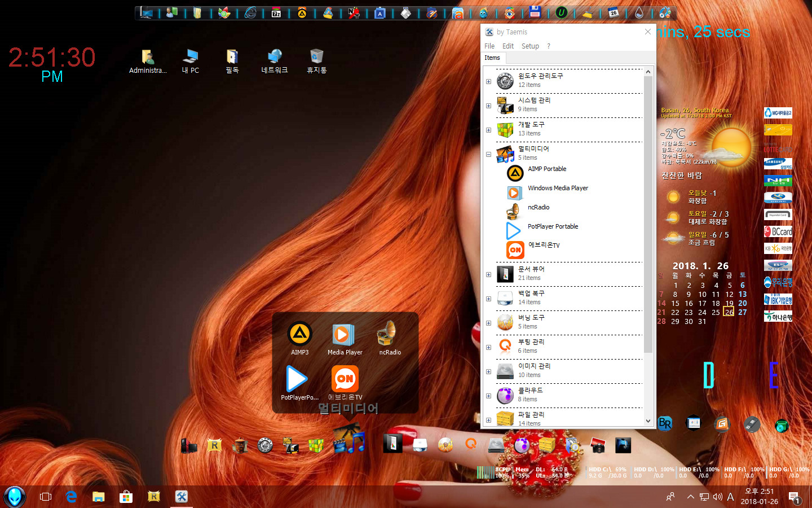Expand the 개발 도구 group
The image size is (812, 508).
pos(488,130)
